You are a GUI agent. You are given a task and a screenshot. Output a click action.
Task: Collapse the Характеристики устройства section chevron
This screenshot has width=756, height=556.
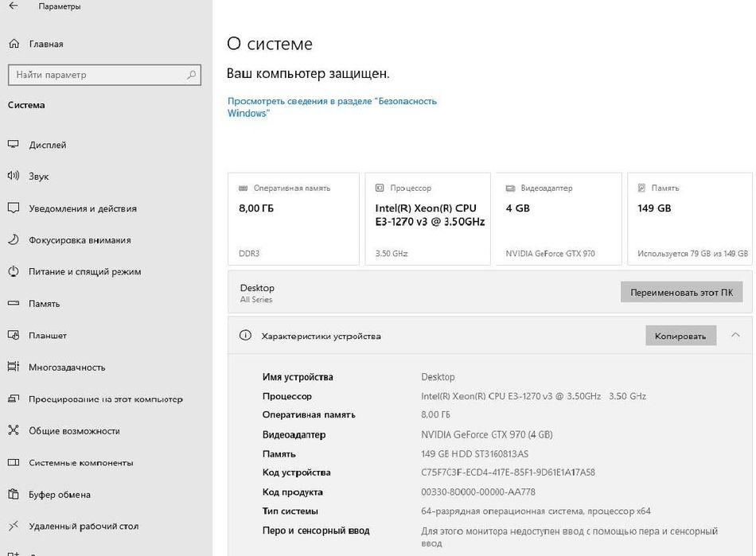(x=735, y=335)
